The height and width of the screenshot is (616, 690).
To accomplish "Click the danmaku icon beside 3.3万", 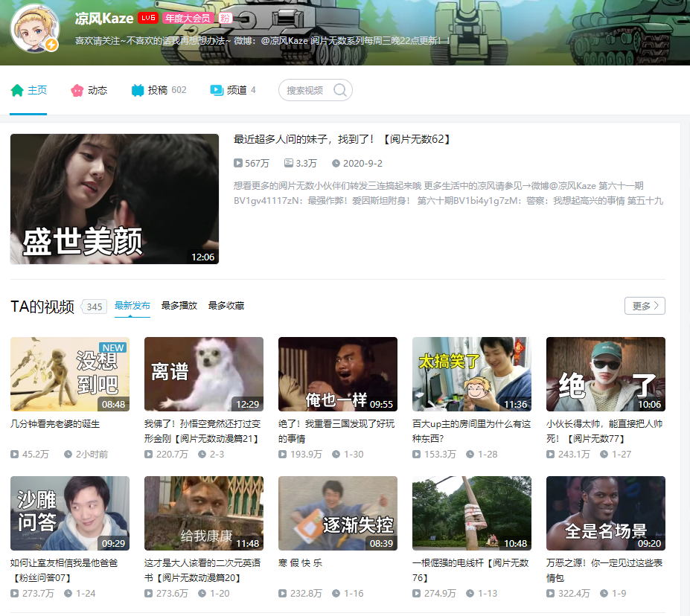I will click(x=289, y=163).
